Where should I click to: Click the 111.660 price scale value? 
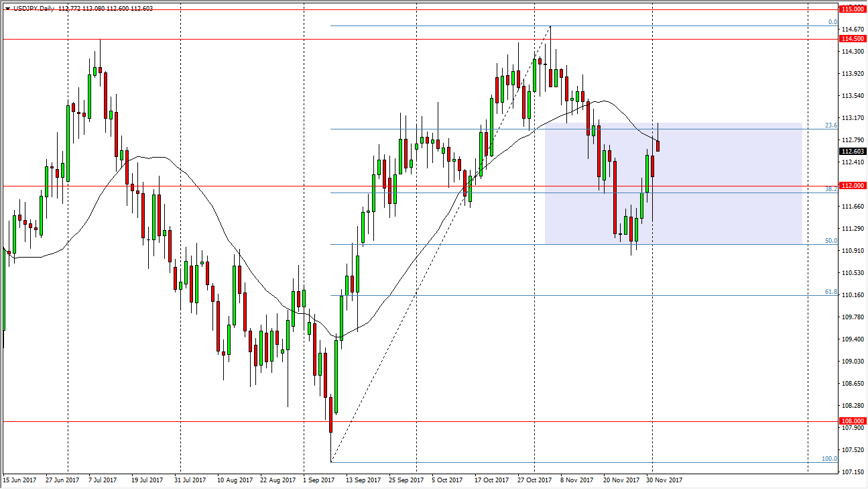coord(854,207)
